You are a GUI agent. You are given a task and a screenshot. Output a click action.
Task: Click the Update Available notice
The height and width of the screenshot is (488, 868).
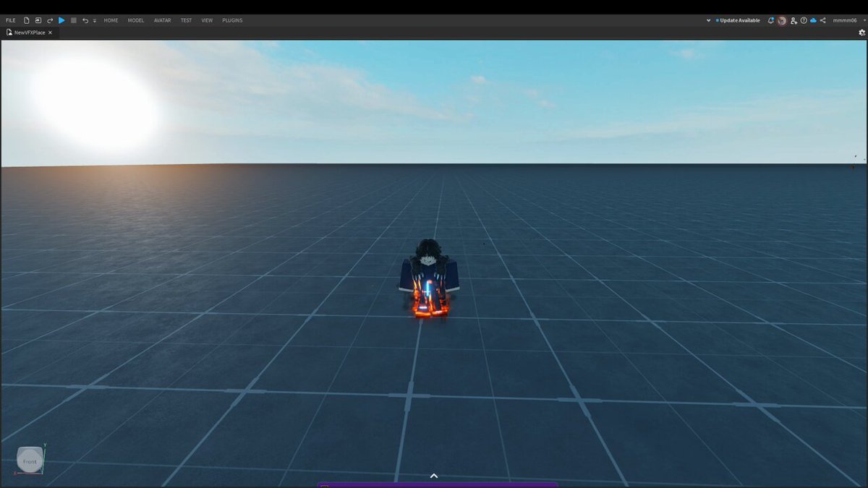pos(738,20)
